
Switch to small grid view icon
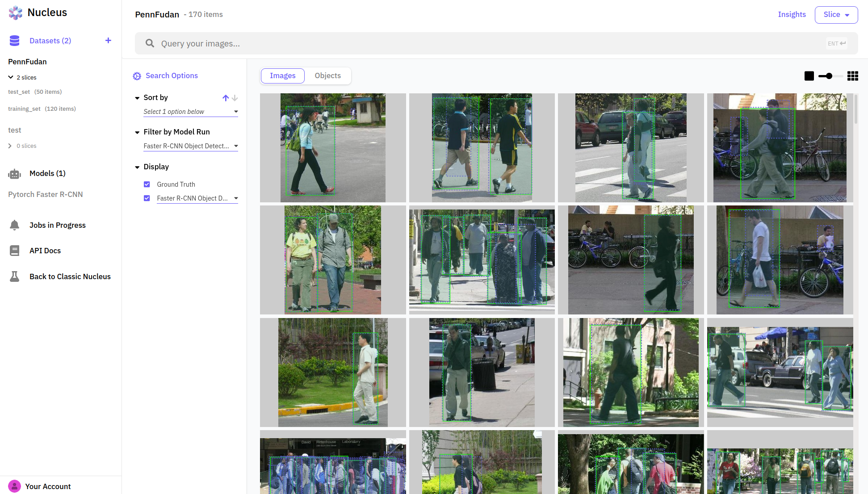(853, 76)
